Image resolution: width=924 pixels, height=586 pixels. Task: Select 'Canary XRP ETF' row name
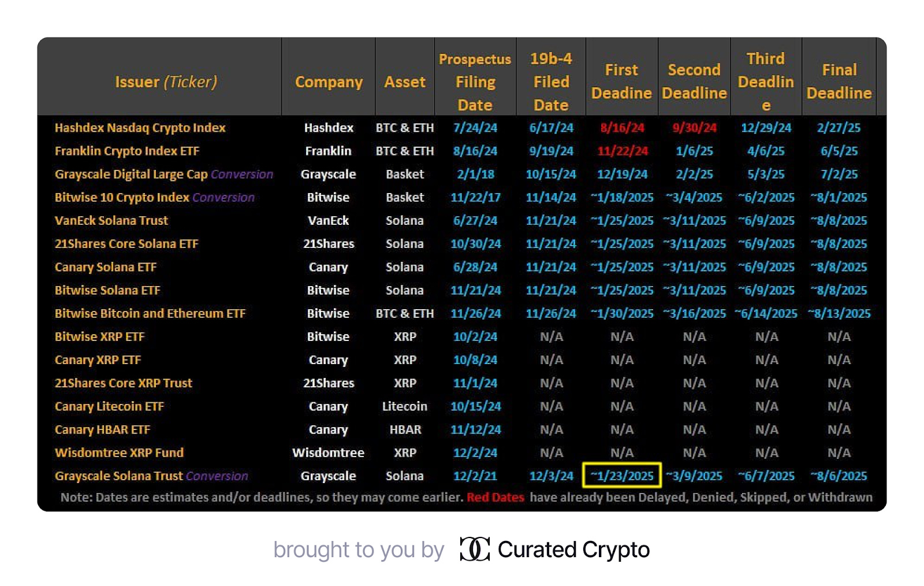coord(98,359)
